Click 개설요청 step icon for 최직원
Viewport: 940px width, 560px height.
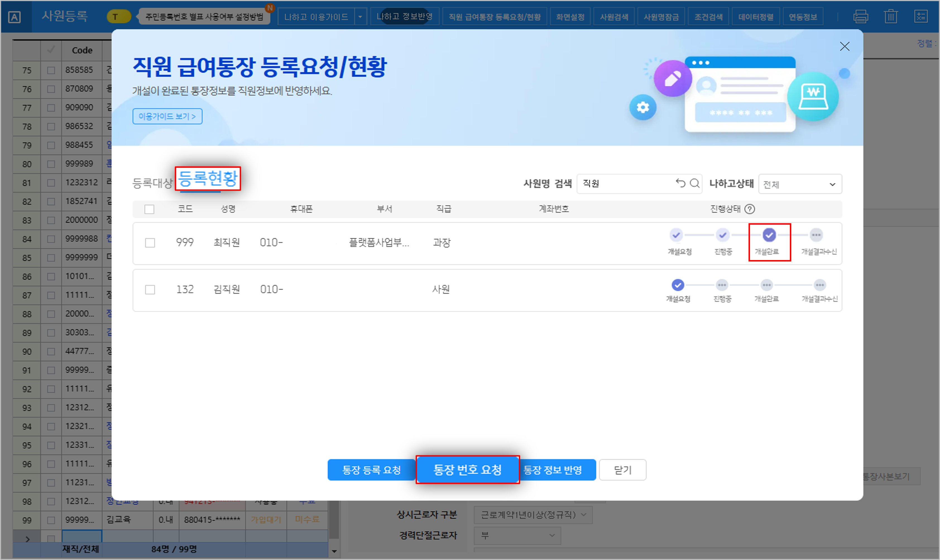pyautogui.click(x=676, y=235)
